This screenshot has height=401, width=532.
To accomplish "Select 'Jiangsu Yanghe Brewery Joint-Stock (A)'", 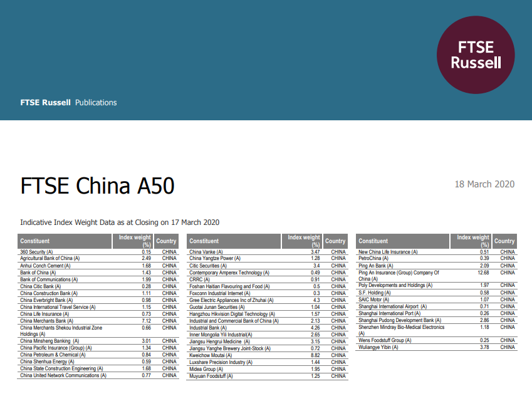I will click(x=230, y=348).
